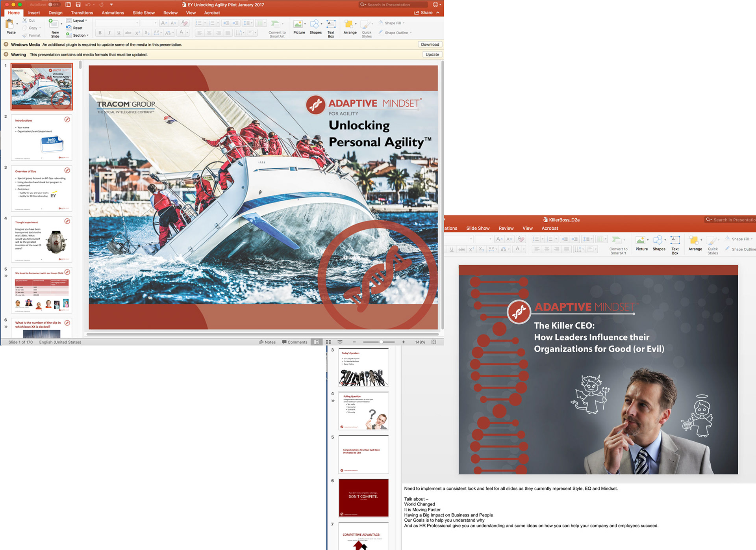Open Shape Fill dropdown in EY window
This screenshot has width=756, height=550.
(x=392, y=23)
